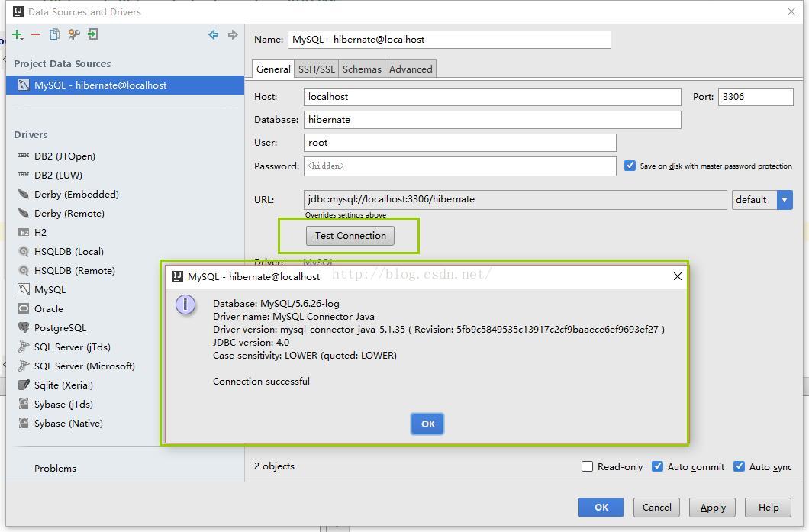Click the Help button

769,508
